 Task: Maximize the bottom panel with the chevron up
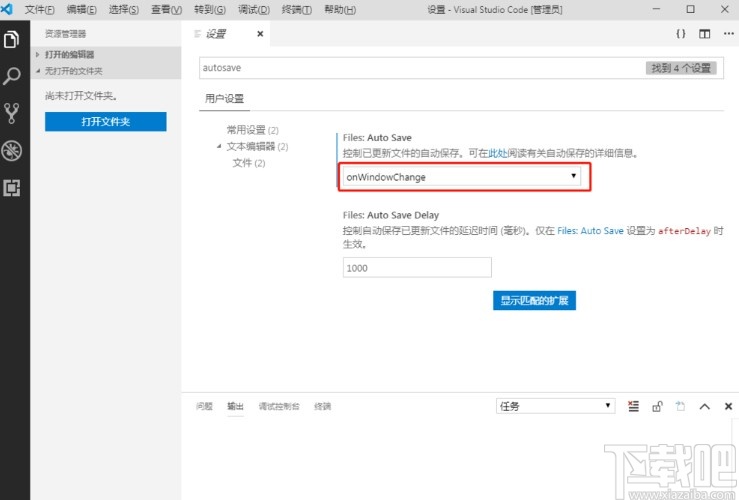tap(705, 406)
